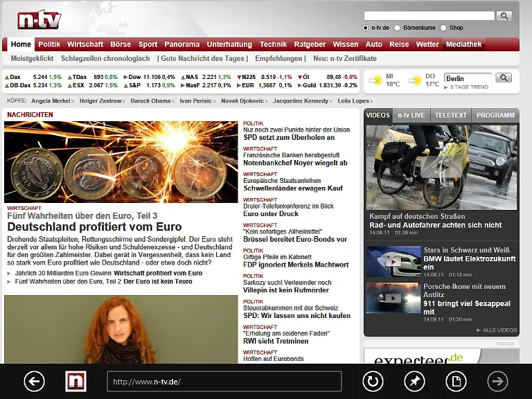Open Wirtschaft profitiert vom Euro related link
Viewport: 532px width, 399px height.
click(158, 273)
